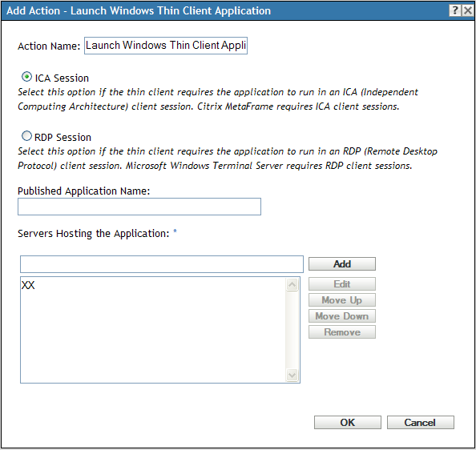The height and width of the screenshot is (450, 476).
Task: Select the ICA Session radio button
Action: (26, 77)
